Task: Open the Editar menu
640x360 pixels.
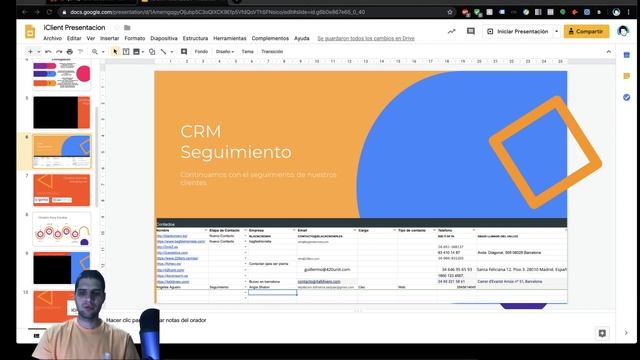Action: point(74,38)
